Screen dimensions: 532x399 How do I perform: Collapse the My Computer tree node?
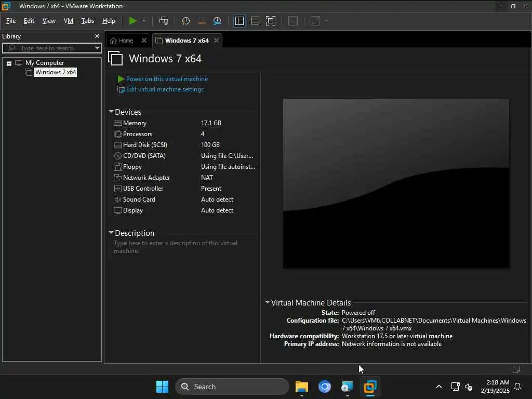click(9, 63)
